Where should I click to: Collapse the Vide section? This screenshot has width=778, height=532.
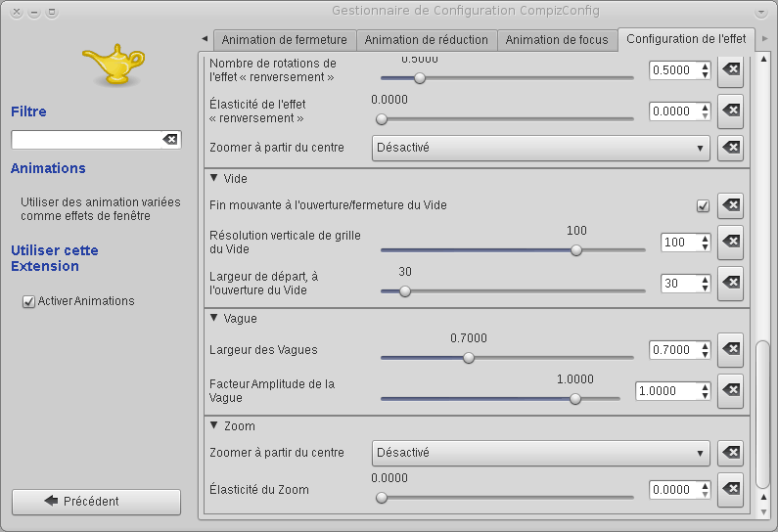[214, 178]
